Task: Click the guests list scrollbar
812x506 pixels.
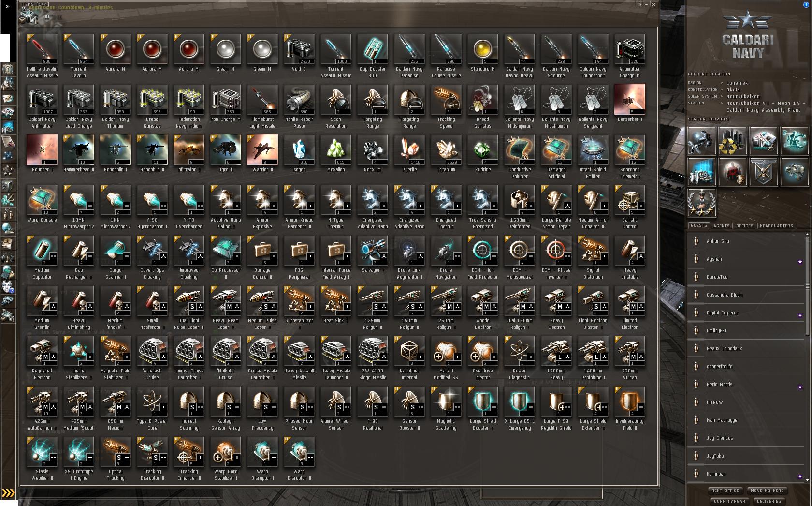Action: click(x=807, y=357)
